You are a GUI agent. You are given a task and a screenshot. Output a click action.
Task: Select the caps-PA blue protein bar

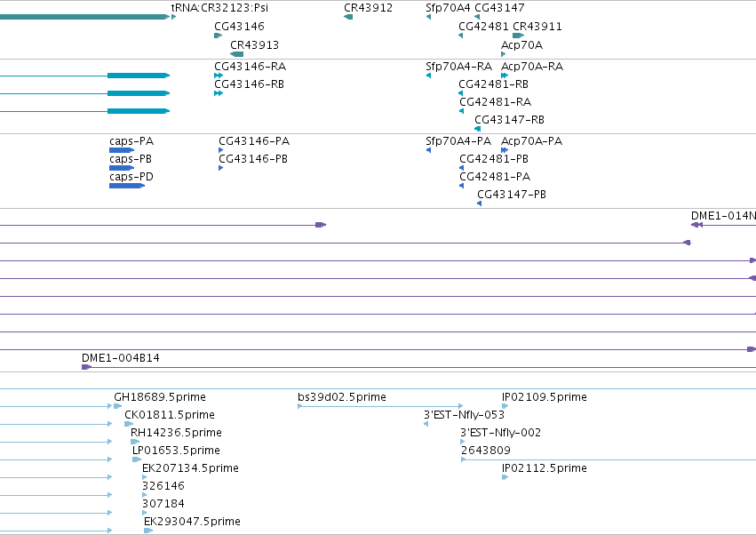tap(122, 150)
